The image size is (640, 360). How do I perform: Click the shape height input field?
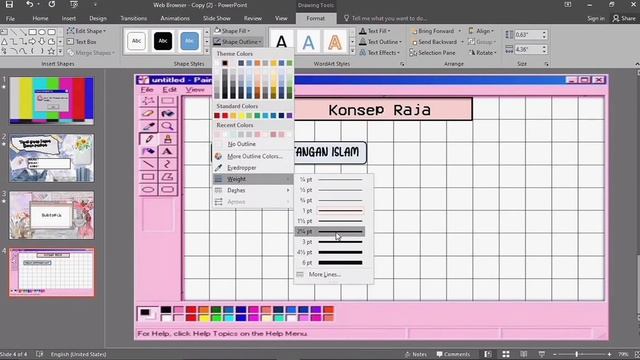coord(528,35)
